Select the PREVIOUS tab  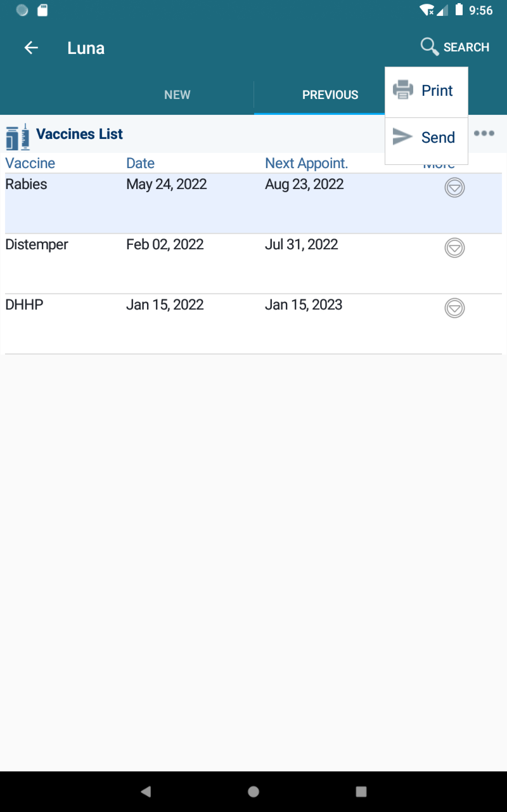pos(330,95)
